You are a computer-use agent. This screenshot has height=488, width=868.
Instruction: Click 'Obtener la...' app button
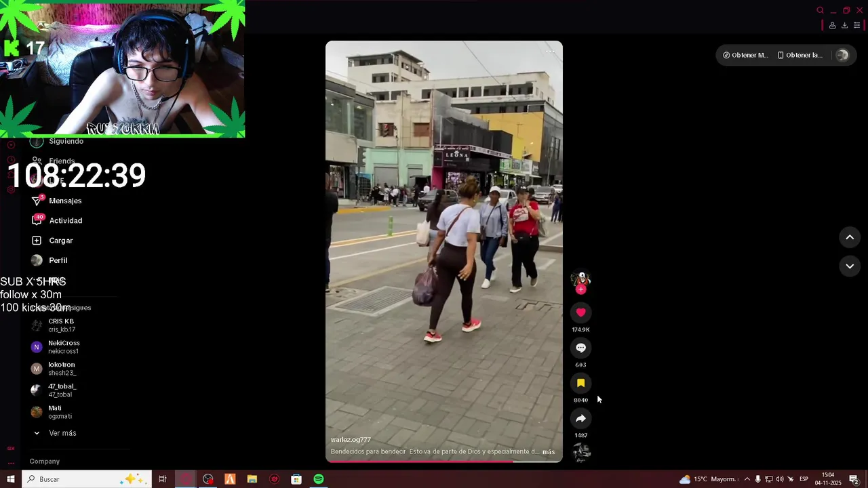(800, 56)
